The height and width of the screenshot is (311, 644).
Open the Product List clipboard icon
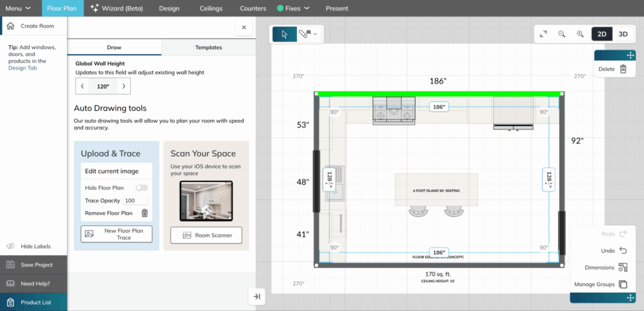11,302
